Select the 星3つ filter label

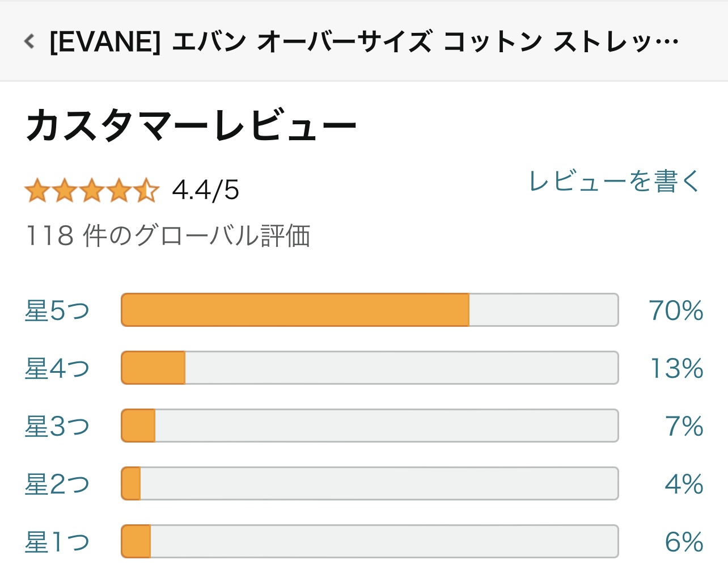click(x=58, y=426)
